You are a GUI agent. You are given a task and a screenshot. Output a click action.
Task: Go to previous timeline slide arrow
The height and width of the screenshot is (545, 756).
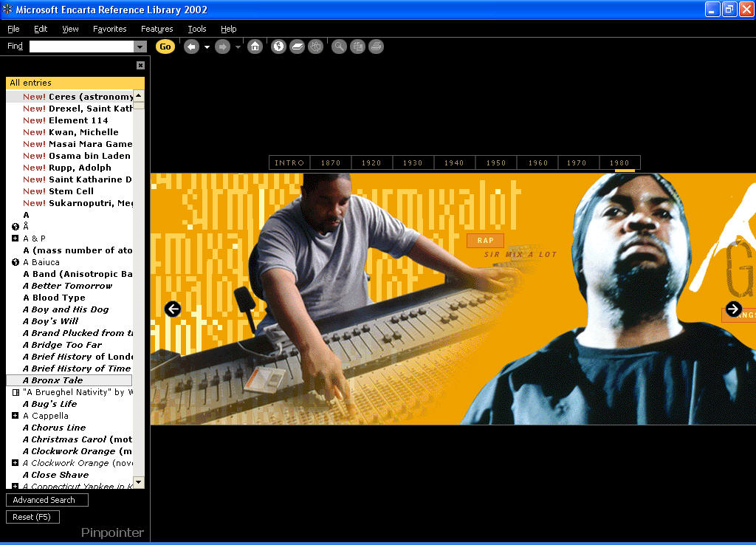coord(173,309)
